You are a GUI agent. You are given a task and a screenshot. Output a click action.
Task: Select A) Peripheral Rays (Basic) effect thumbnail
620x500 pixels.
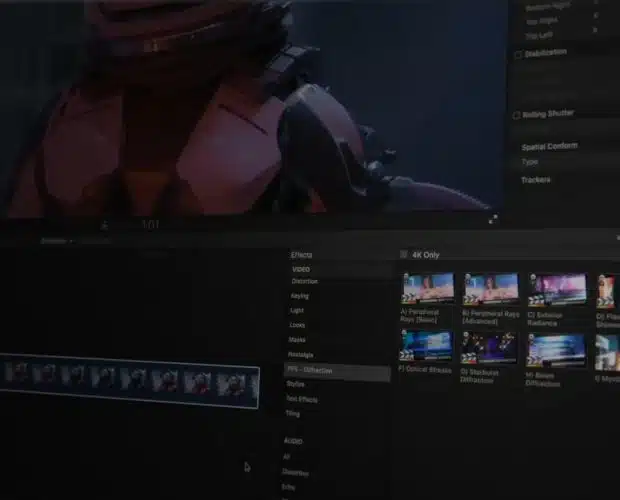tap(427, 288)
